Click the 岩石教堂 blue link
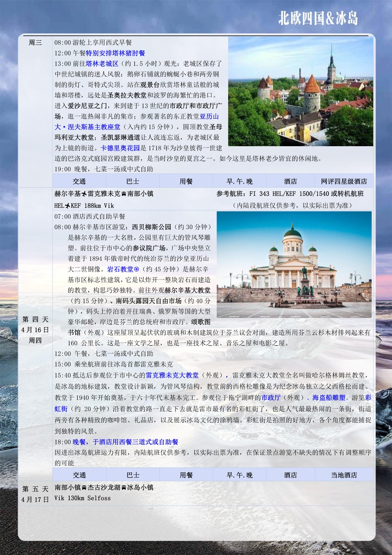The height and width of the screenshot is (555, 392). coord(120,269)
